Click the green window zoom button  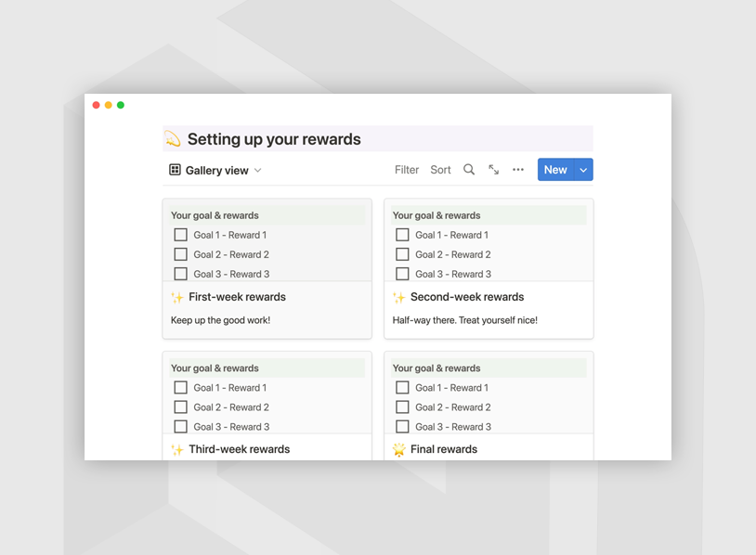(121, 105)
